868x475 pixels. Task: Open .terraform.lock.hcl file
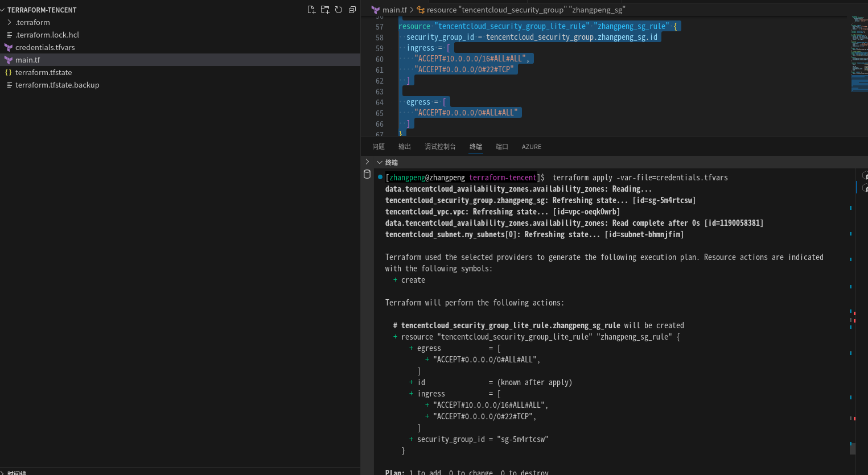pos(47,35)
